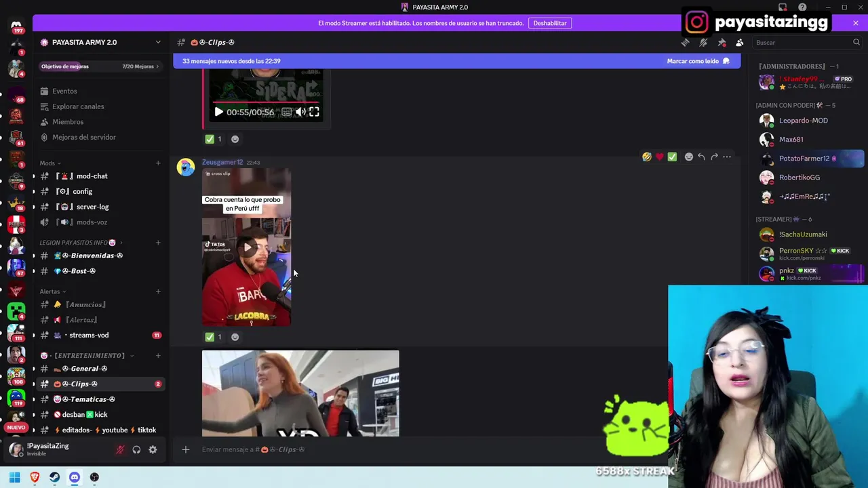Open the Tematicas channel
This screenshot has height=488, width=868.
100,399
